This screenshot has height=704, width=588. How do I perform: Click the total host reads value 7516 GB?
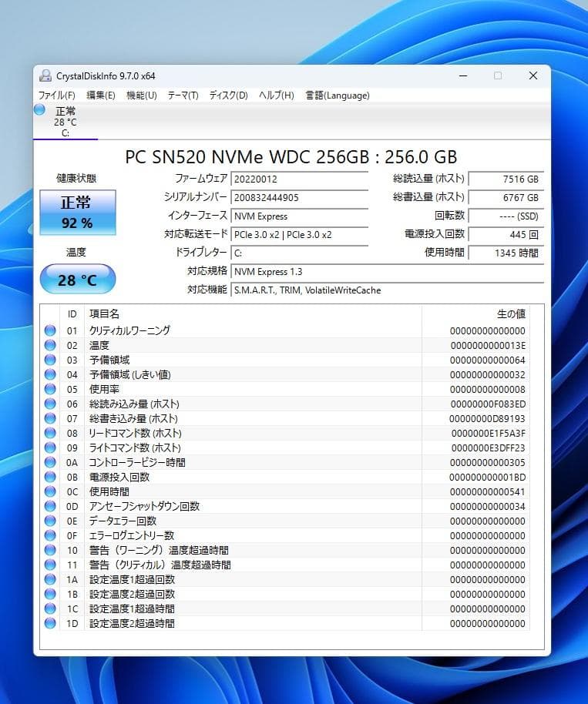(506, 179)
